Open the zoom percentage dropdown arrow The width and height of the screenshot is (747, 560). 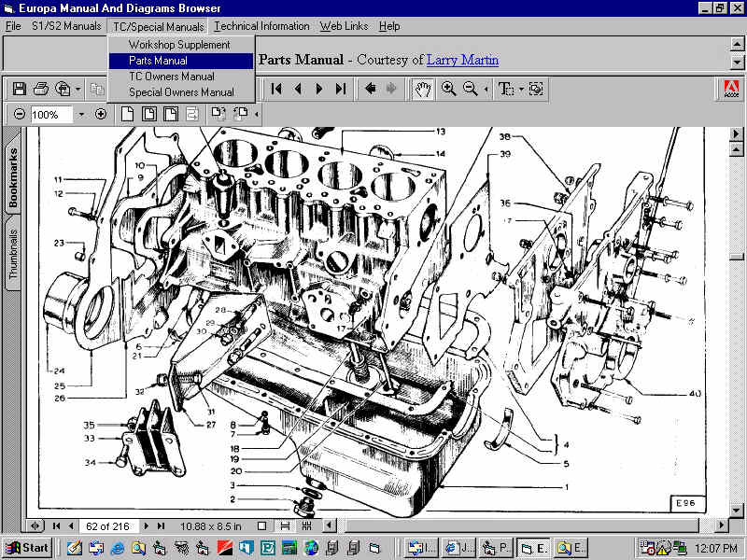pyautogui.click(x=81, y=115)
